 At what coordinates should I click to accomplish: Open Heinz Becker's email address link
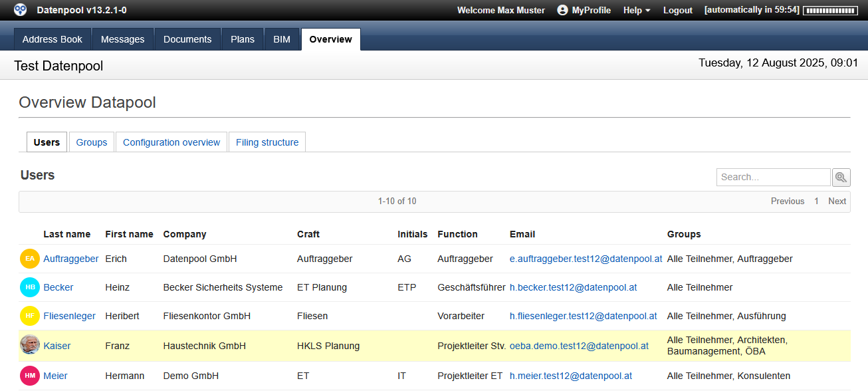point(573,287)
